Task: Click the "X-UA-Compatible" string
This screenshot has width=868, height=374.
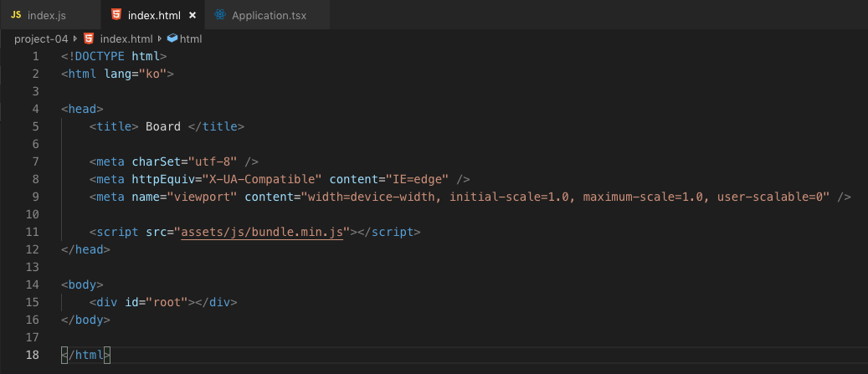Action: tap(262, 179)
